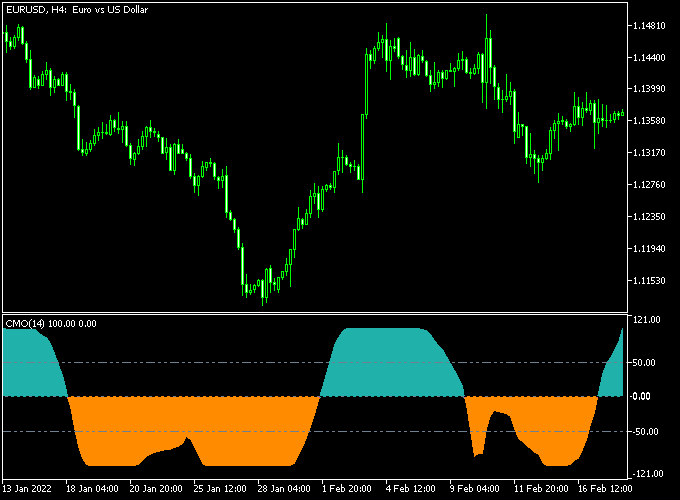Image resolution: width=680 pixels, height=500 pixels.
Task: Click price label 1.13580
Action: pos(649,121)
